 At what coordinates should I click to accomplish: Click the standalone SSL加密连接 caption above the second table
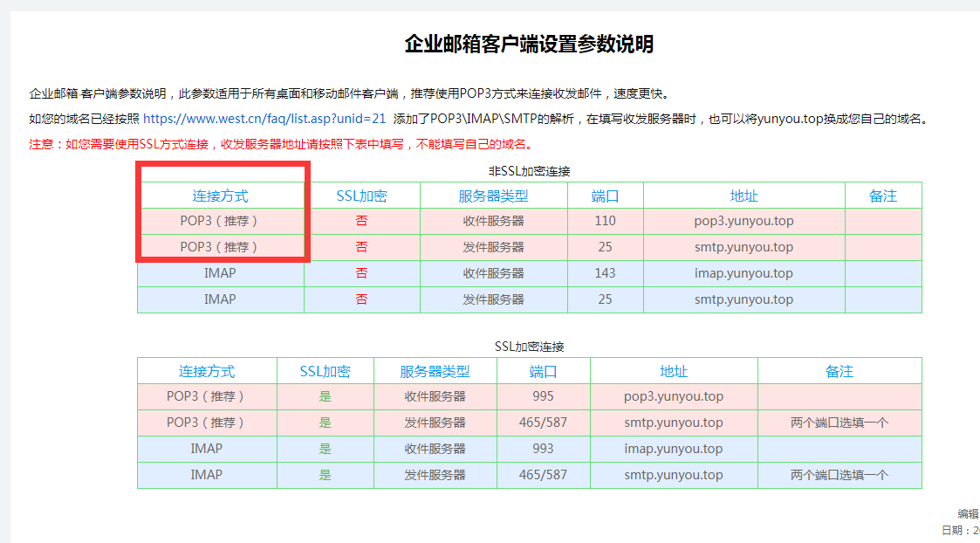(x=530, y=347)
